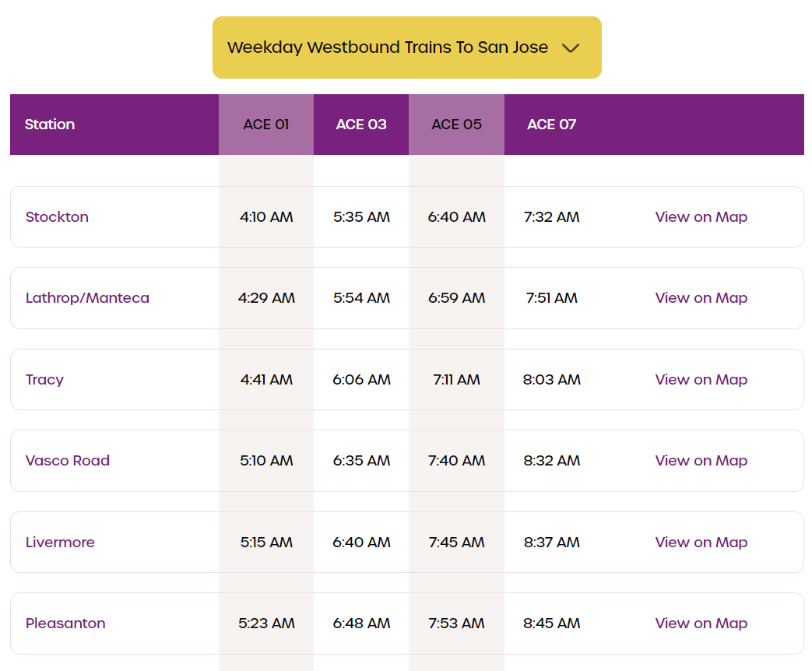This screenshot has width=812, height=671.
Task: Click View on Map for Livermore
Action: pyautogui.click(x=701, y=543)
